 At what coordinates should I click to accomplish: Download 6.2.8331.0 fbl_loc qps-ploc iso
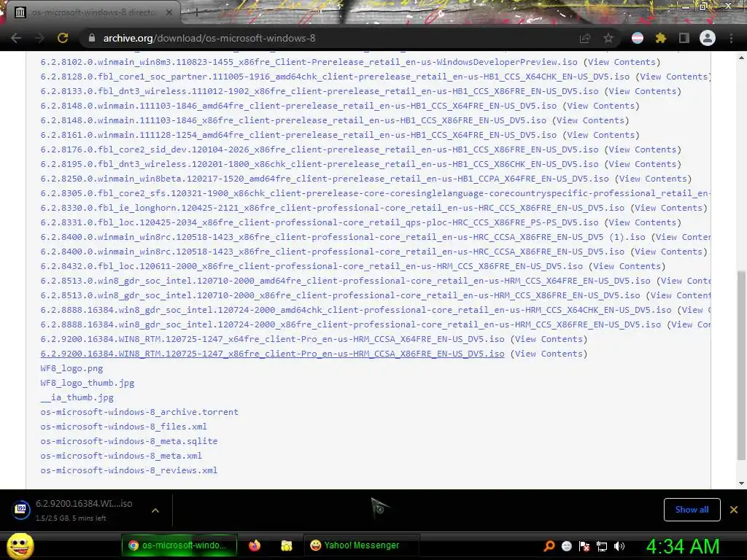320,222
